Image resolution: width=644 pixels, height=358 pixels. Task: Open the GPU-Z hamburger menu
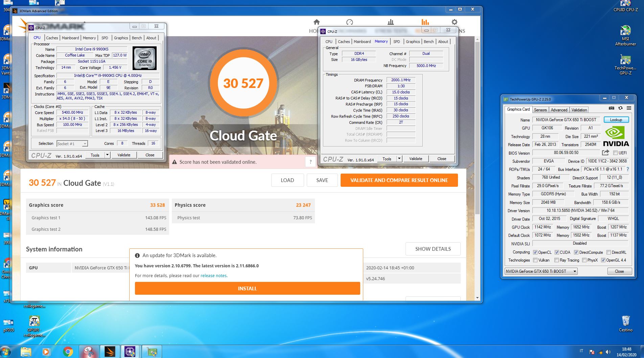tap(629, 108)
